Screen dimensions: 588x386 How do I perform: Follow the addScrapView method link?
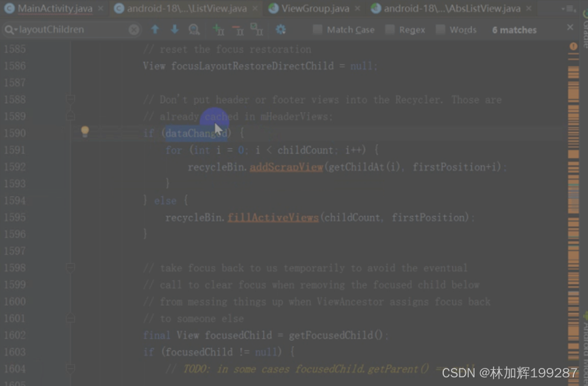(x=286, y=167)
